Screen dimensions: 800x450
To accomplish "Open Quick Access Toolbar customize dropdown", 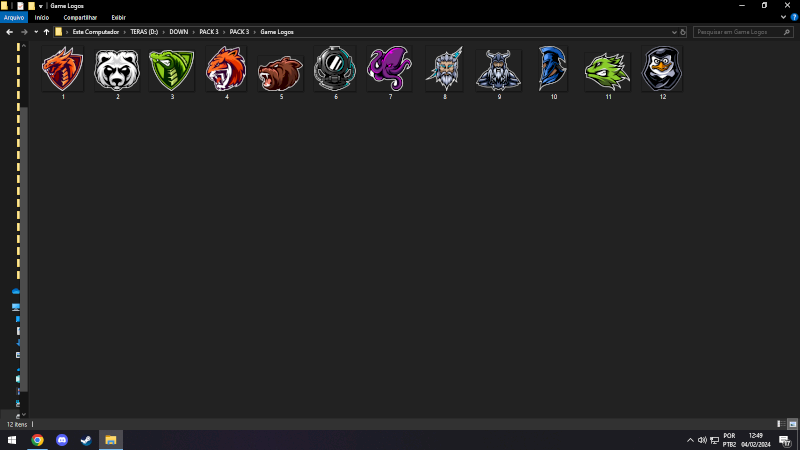I will (41, 6).
